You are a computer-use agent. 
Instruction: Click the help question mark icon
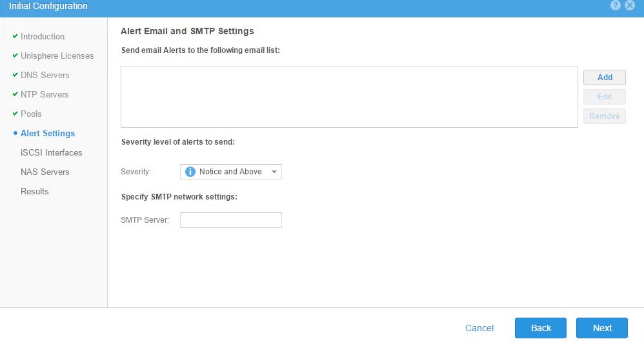click(x=616, y=5)
